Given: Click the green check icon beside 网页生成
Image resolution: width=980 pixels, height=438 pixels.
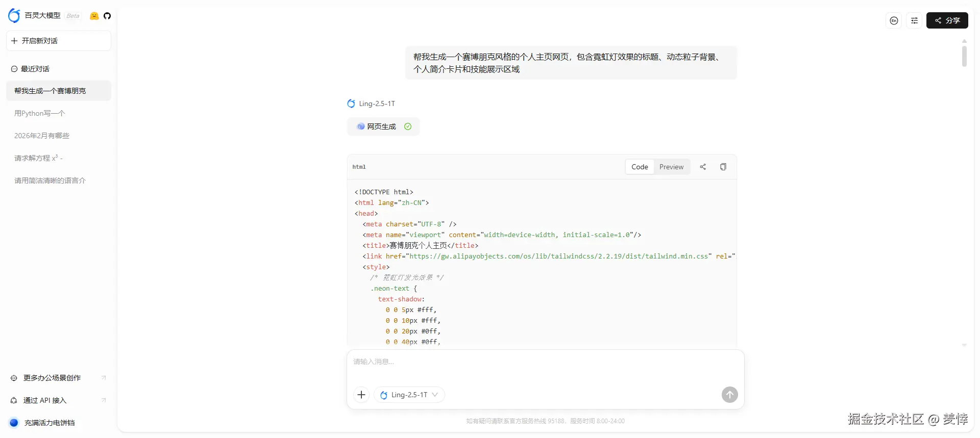Looking at the screenshot, I should [x=408, y=126].
